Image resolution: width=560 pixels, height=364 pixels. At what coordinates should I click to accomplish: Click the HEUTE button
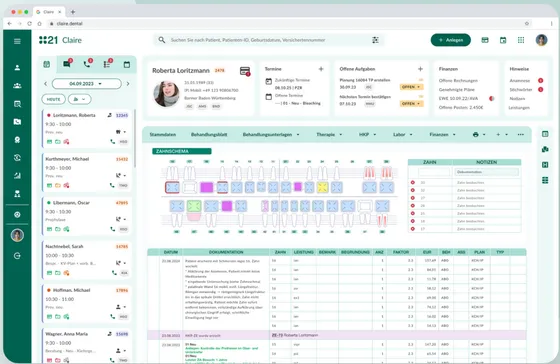[53, 99]
